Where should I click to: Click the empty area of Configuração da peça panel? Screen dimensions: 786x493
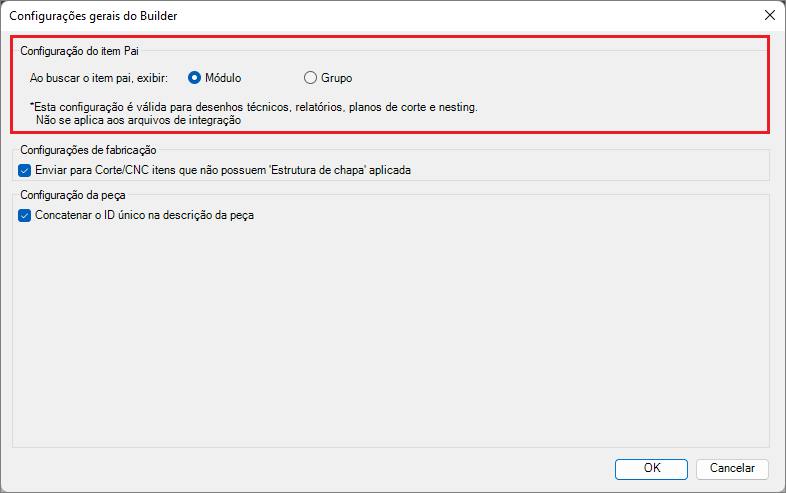pos(390,330)
